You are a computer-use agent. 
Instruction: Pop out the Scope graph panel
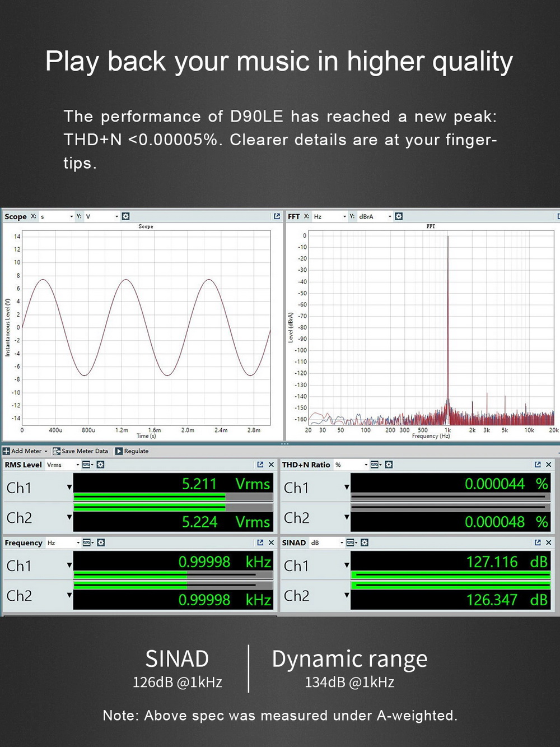(277, 216)
